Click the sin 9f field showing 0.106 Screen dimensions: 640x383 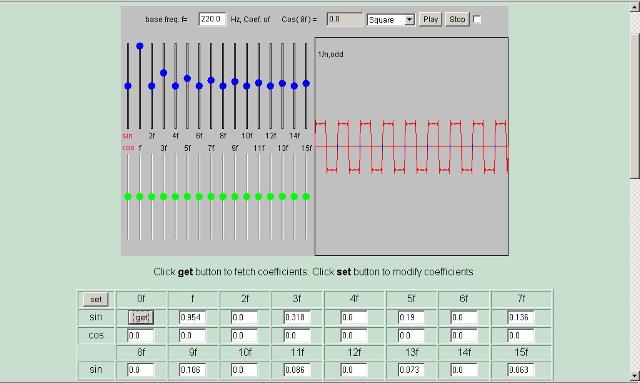coord(192,370)
